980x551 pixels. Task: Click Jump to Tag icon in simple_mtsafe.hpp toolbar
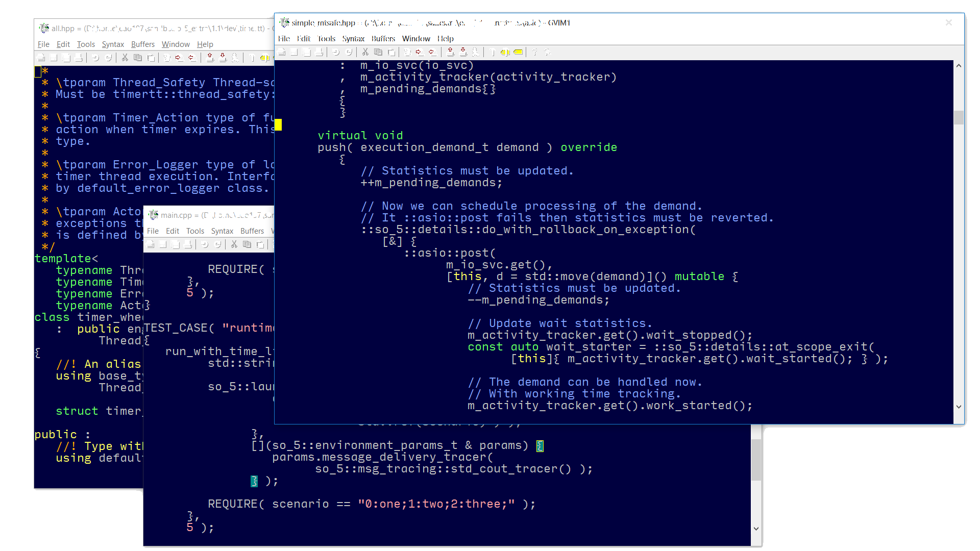[518, 52]
